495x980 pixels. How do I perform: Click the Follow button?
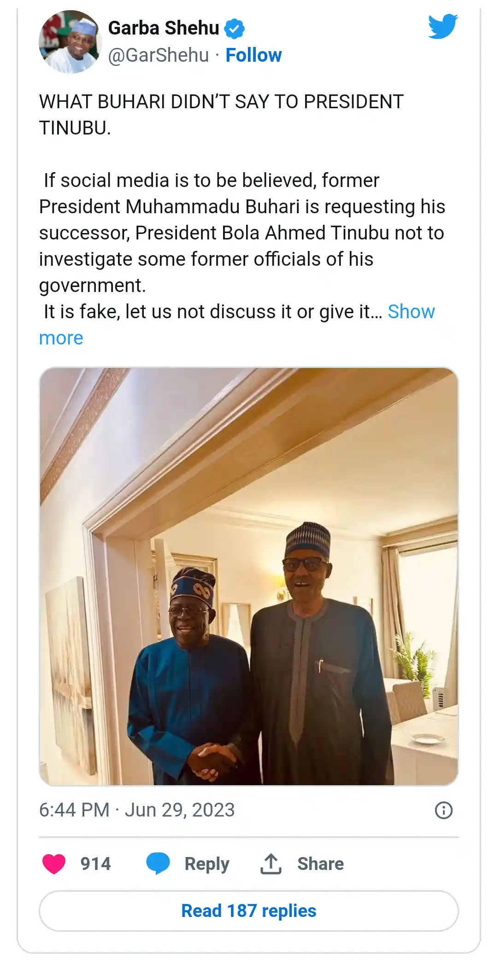pos(253,55)
